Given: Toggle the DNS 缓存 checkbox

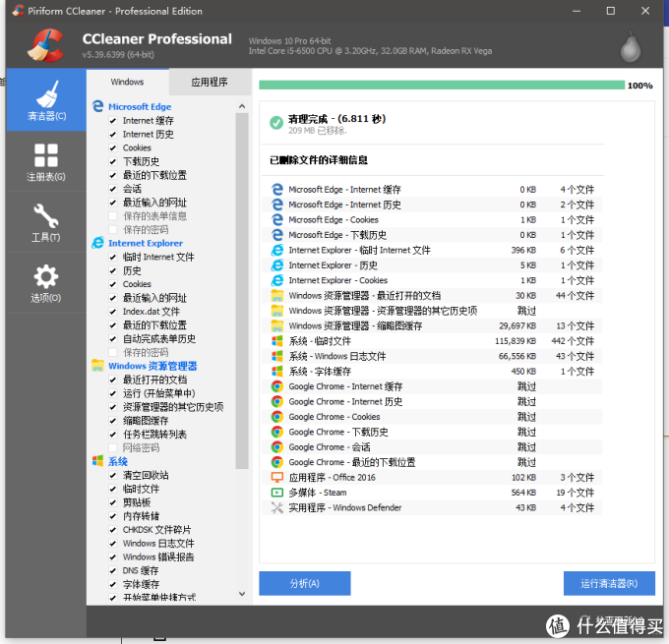Looking at the screenshot, I should coord(112,570).
